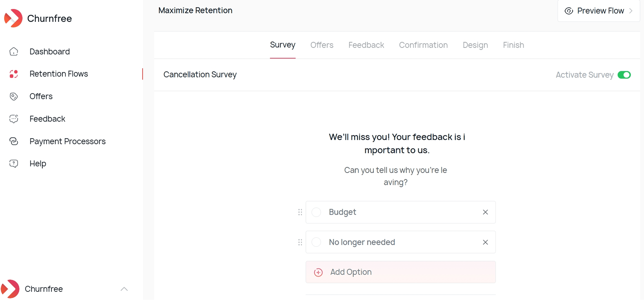Select the No longer needed radio button

(x=316, y=242)
